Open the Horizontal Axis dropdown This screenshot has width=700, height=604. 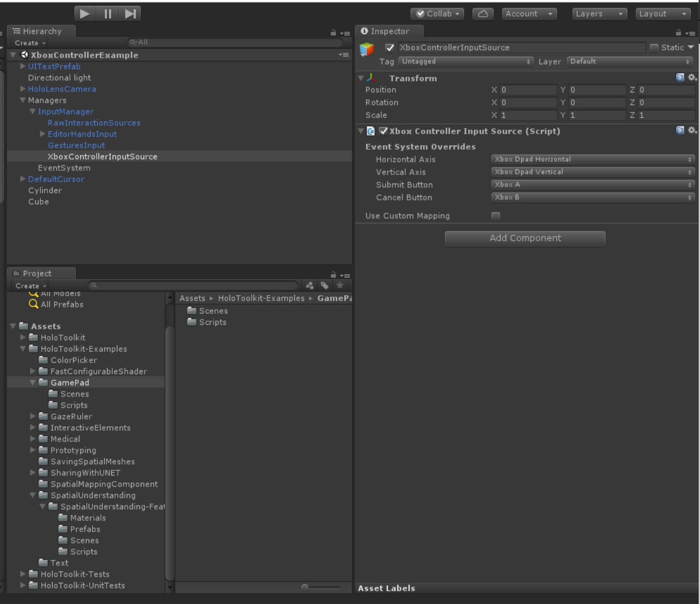(x=592, y=159)
